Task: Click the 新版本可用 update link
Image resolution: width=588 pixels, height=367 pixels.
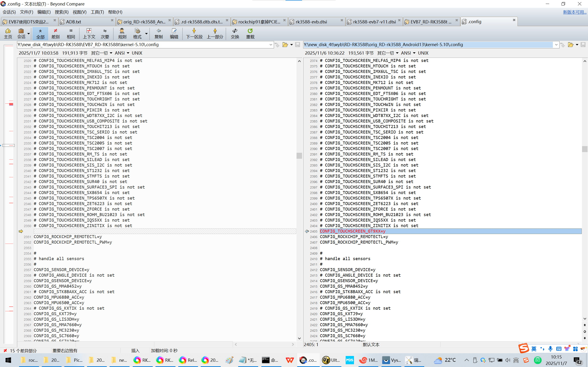Action: point(574,12)
